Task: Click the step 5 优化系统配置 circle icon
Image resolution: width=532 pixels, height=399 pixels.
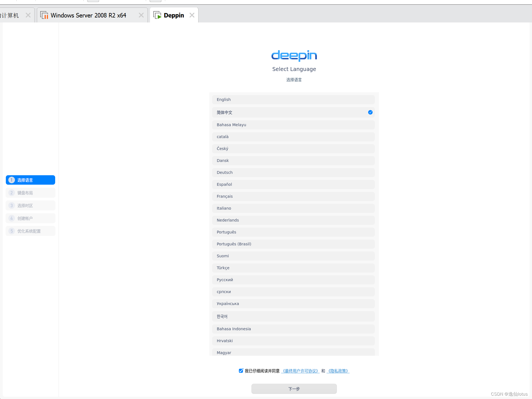Action: [x=11, y=231]
